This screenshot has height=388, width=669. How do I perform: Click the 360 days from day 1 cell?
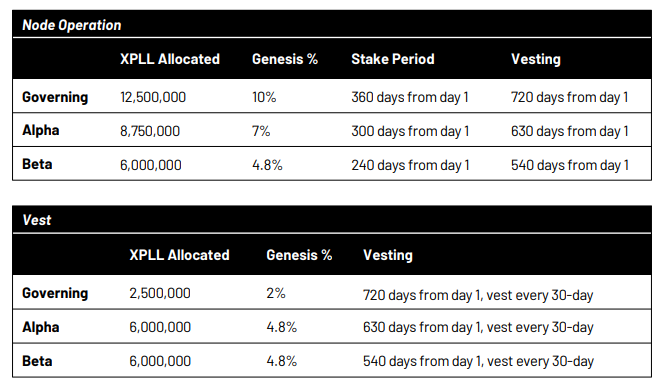tap(410, 97)
